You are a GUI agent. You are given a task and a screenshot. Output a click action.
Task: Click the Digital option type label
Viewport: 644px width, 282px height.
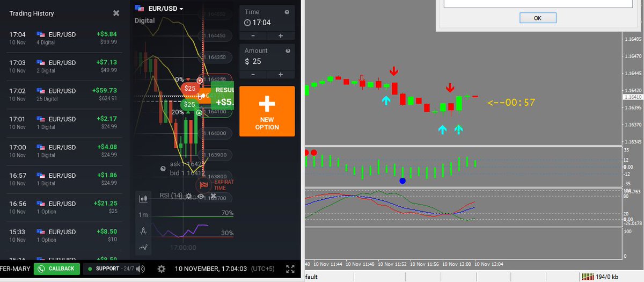pyautogui.click(x=145, y=21)
